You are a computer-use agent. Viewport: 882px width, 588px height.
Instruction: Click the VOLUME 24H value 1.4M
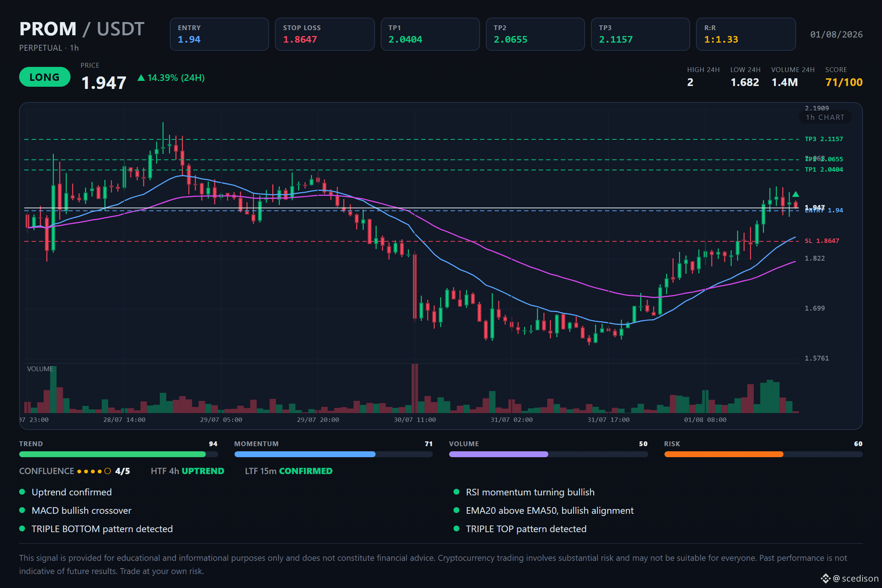pyautogui.click(x=785, y=82)
